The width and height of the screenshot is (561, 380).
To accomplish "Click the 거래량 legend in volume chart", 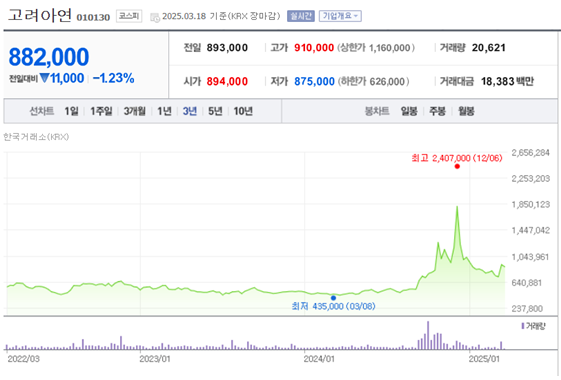I will [x=533, y=326].
